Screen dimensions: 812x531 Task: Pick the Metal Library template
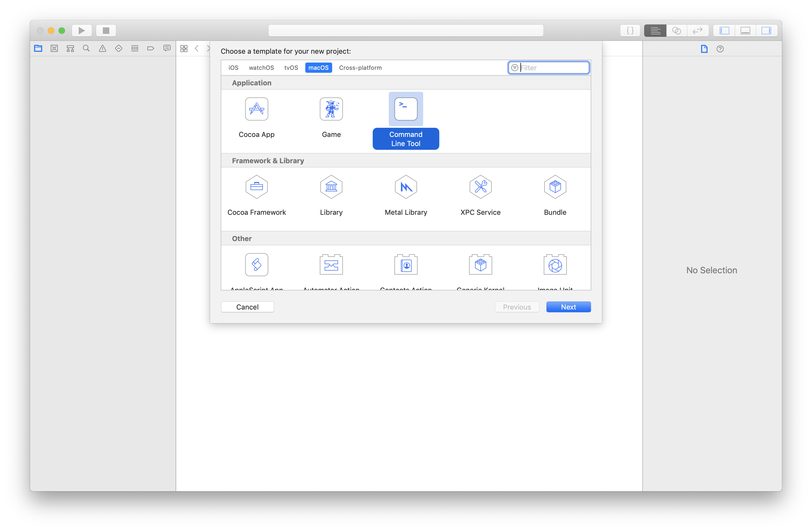tap(406, 187)
